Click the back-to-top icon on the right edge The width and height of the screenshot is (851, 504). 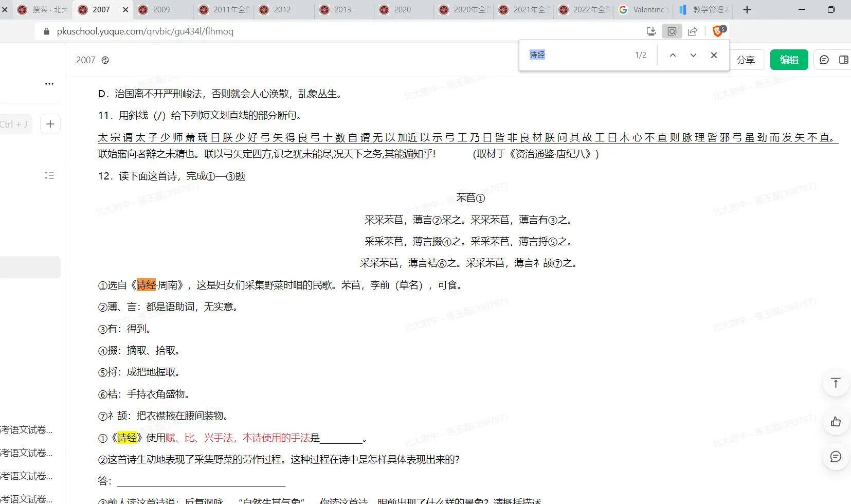835,383
